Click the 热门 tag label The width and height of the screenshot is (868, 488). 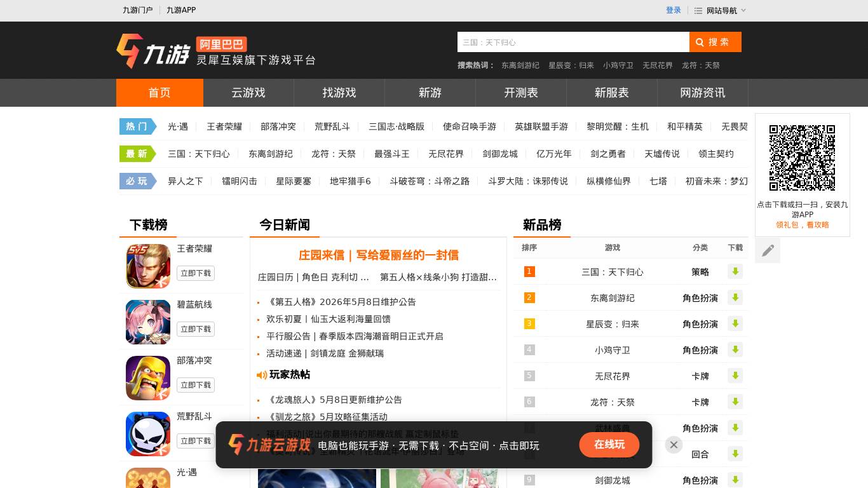pos(137,126)
